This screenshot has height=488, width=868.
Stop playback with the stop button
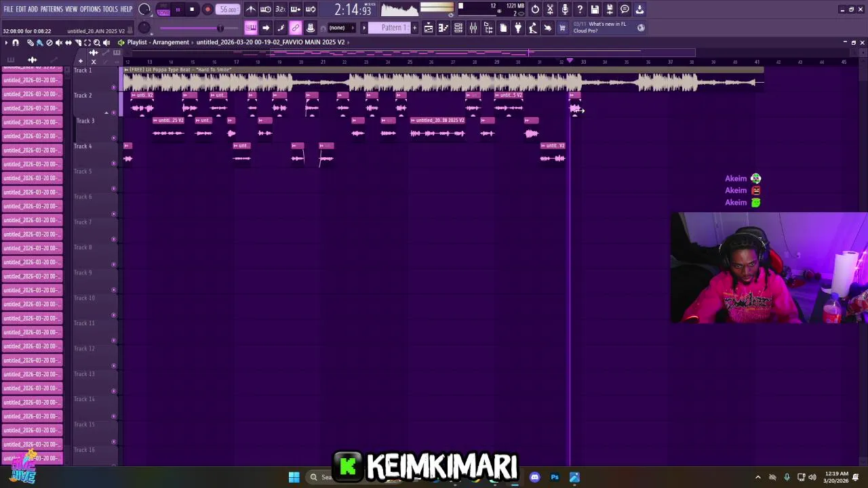pyautogui.click(x=192, y=9)
